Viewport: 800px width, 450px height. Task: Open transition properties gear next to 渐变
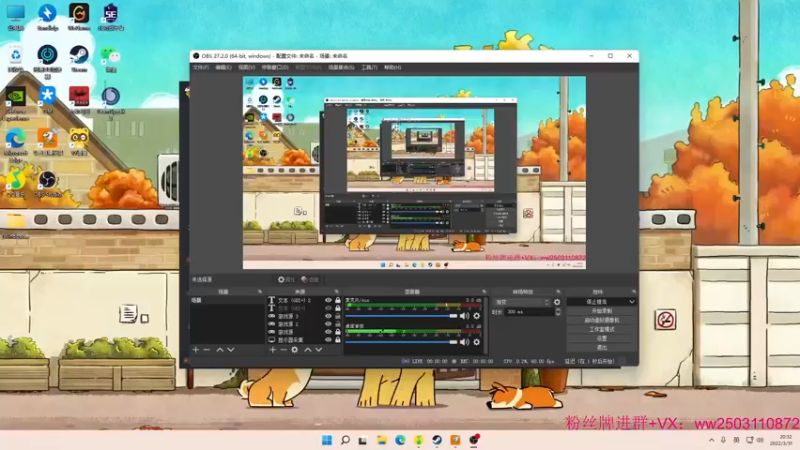point(557,302)
